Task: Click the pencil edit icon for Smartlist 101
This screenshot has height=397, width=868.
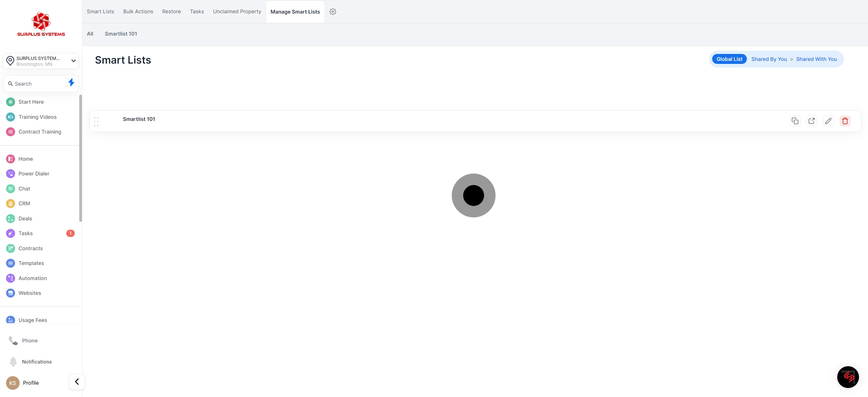Action: [828, 121]
